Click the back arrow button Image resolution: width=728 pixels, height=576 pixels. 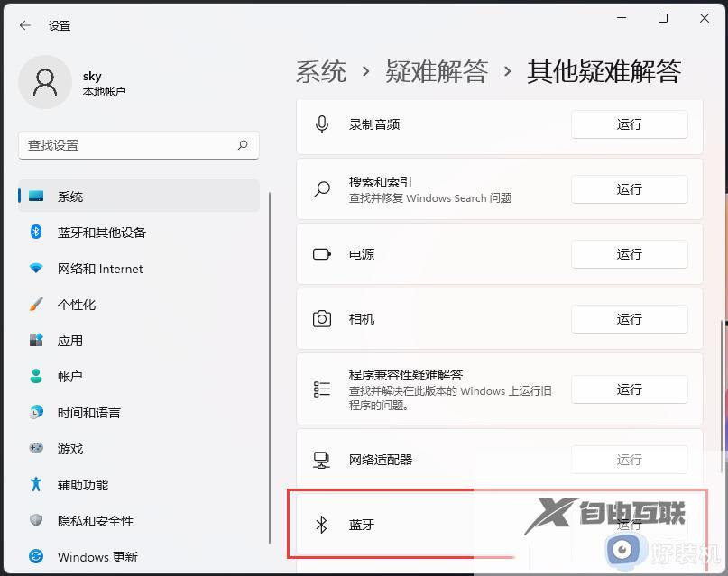[24, 25]
